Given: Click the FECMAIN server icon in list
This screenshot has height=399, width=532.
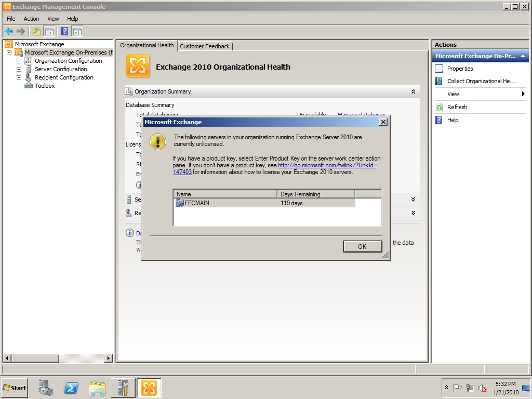Looking at the screenshot, I should point(179,203).
